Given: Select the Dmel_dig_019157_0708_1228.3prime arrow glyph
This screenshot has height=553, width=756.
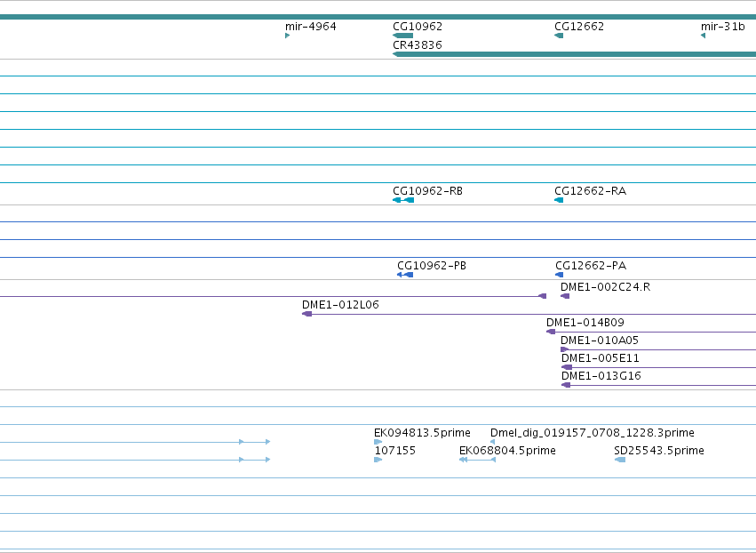Looking at the screenshot, I should pos(492,442).
